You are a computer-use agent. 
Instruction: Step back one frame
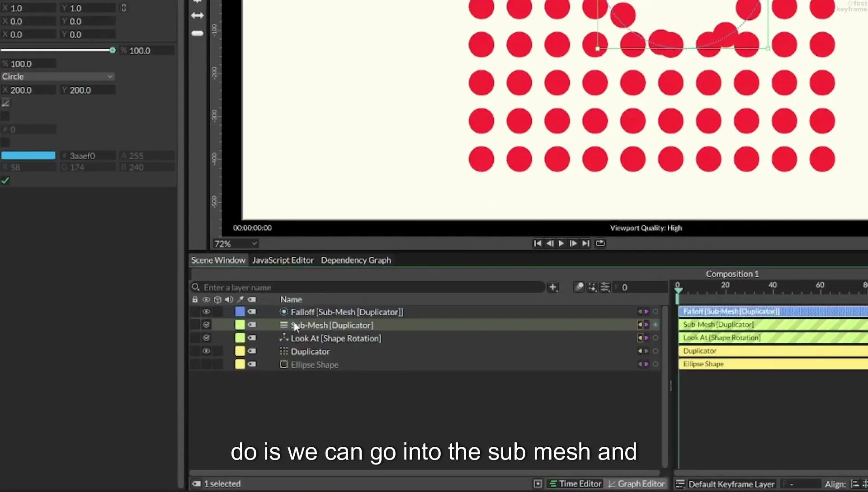pyautogui.click(x=550, y=243)
